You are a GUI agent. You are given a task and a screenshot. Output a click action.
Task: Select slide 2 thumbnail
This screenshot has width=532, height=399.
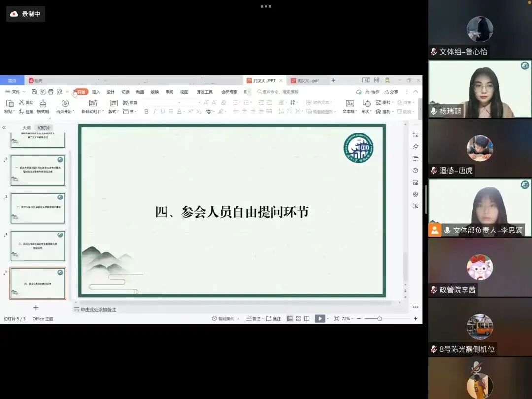pos(37,170)
